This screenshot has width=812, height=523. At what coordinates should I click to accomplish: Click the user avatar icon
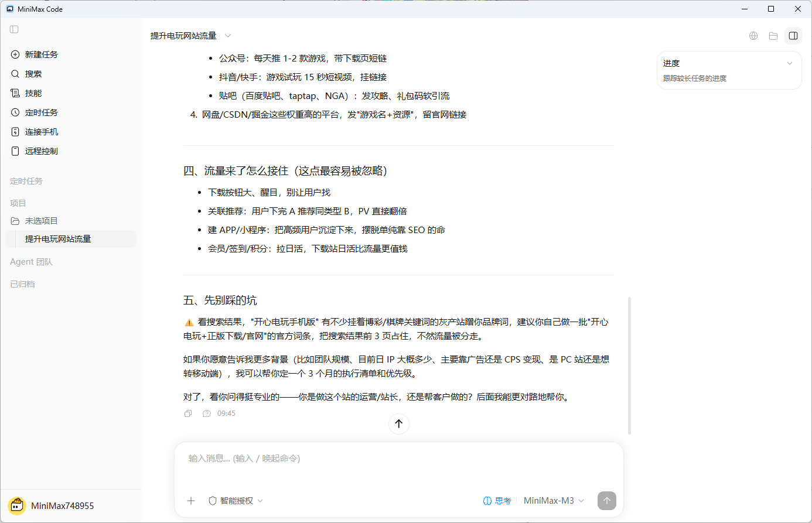pos(17,505)
